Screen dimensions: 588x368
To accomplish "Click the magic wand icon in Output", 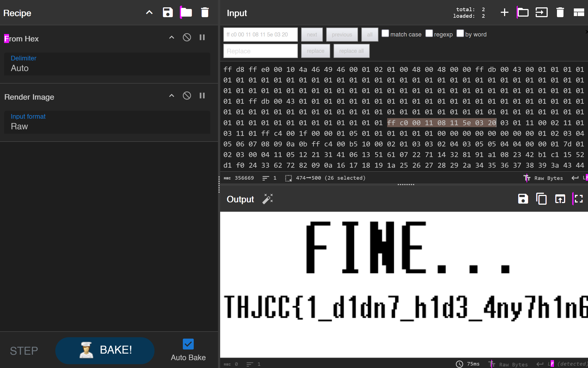I will [268, 199].
